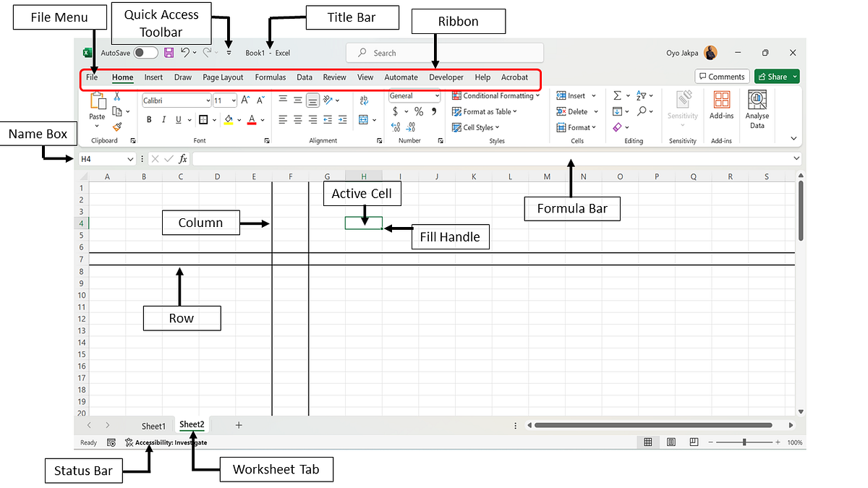Apply bold formatting with the B icon

pos(148,119)
